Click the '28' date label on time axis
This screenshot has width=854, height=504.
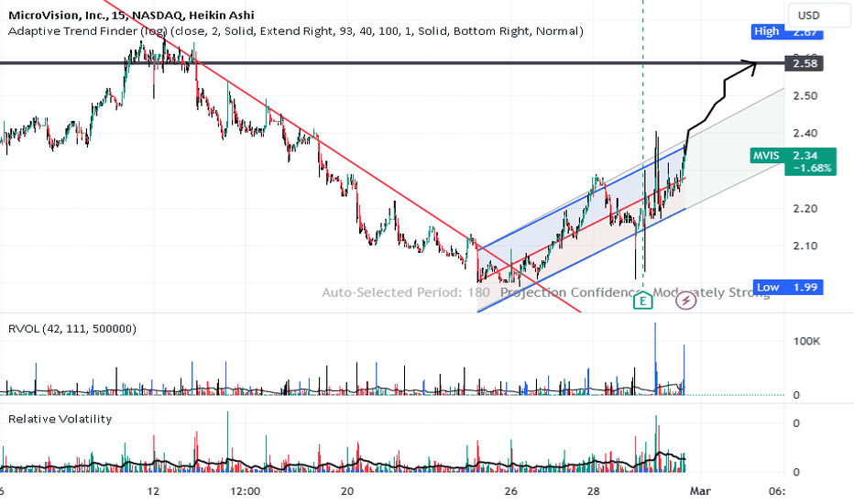(x=593, y=491)
